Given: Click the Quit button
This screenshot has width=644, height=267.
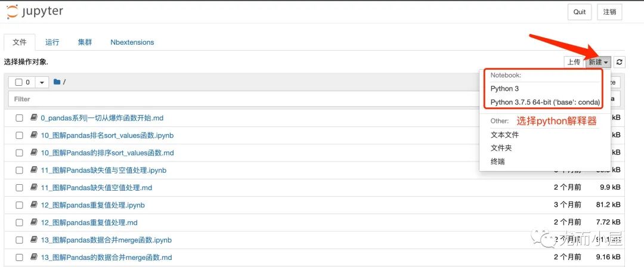Looking at the screenshot, I should click(x=580, y=12).
